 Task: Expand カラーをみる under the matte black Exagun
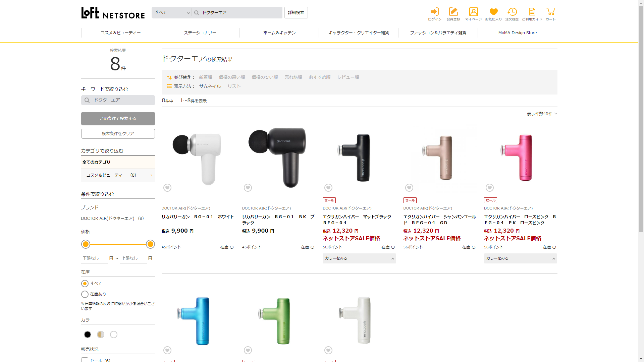pos(359,258)
